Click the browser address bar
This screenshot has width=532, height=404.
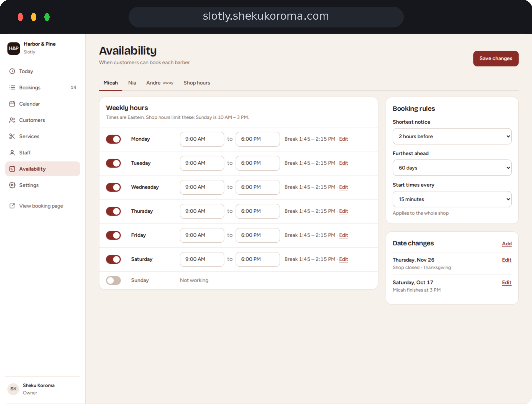[266, 17]
